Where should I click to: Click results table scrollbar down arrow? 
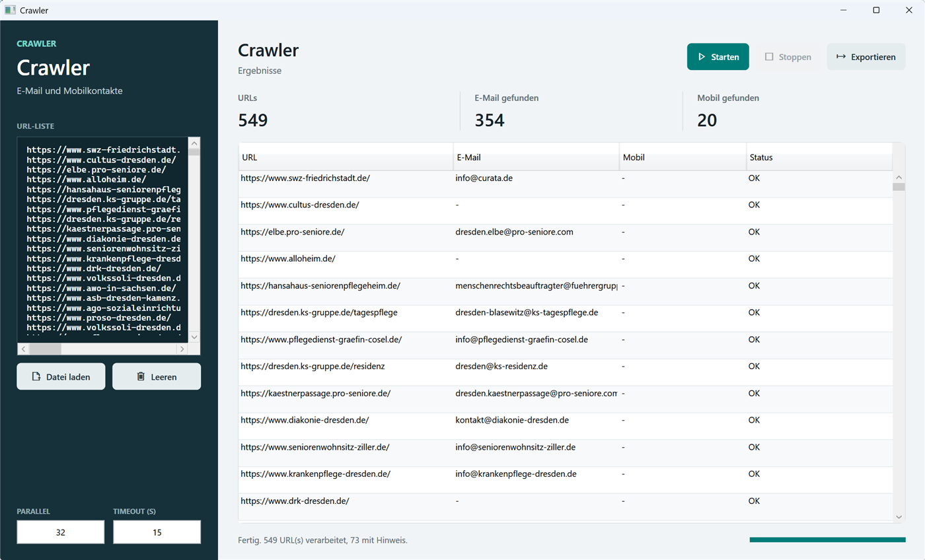[x=899, y=516]
